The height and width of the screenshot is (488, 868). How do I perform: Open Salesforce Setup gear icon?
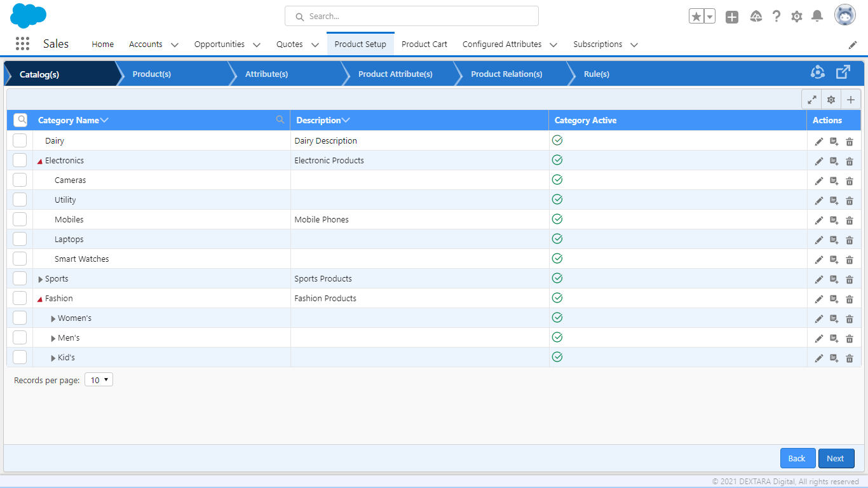click(x=797, y=16)
